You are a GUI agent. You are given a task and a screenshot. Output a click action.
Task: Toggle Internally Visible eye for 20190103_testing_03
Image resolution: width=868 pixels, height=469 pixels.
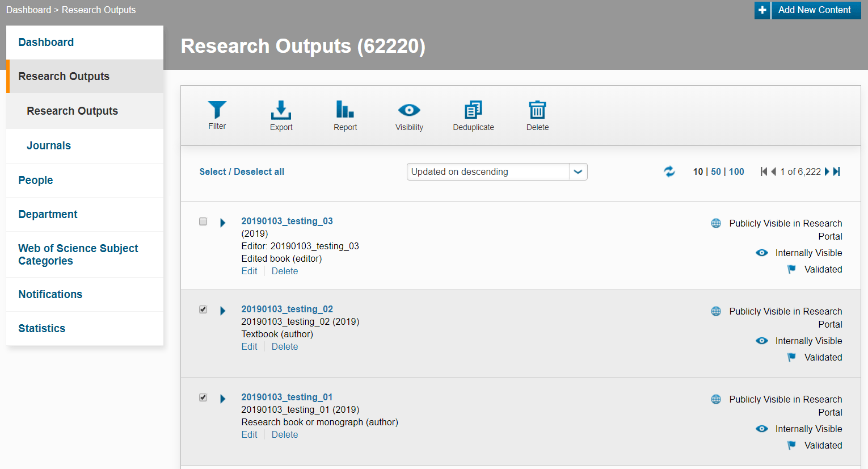pyautogui.click(x=762, y=253)
